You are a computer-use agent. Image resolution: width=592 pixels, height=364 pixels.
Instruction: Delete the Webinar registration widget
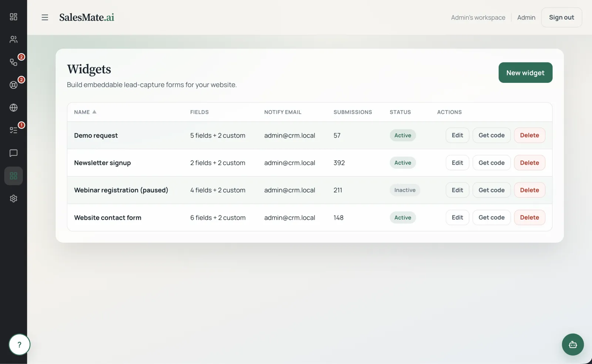click(529, 190)
